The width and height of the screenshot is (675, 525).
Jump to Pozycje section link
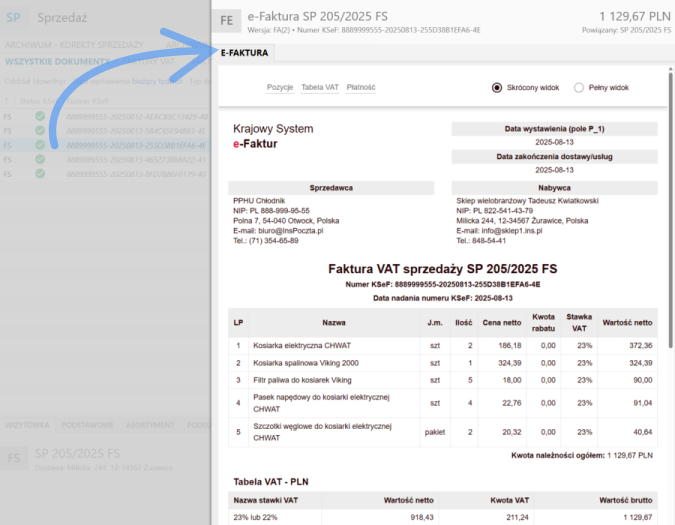280,88
